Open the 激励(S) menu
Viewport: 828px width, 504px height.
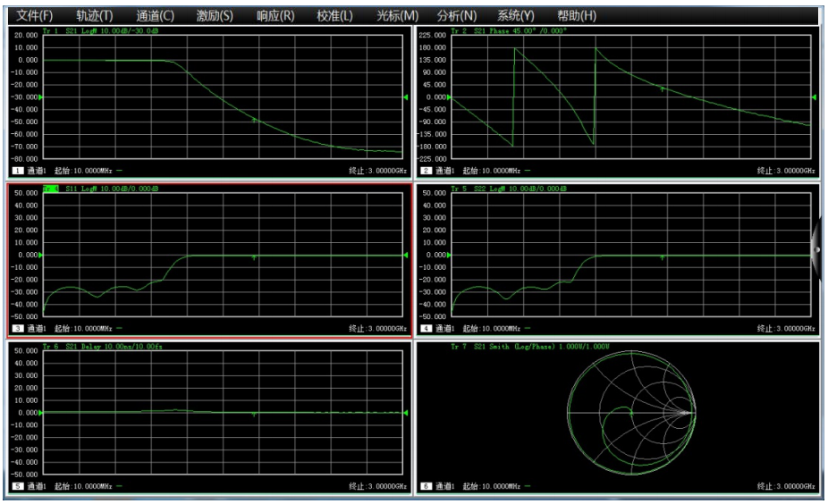click(215, 15)
